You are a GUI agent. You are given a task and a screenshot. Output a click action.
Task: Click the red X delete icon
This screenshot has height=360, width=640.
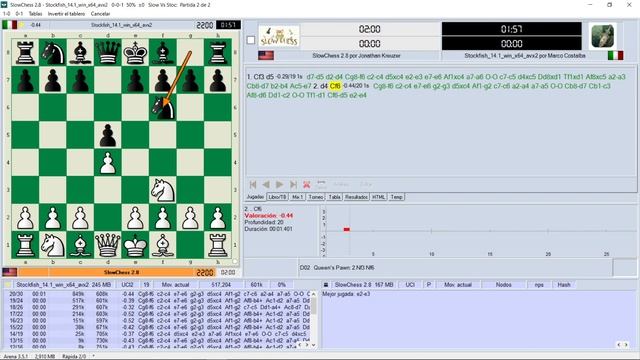tap(307, 184)
